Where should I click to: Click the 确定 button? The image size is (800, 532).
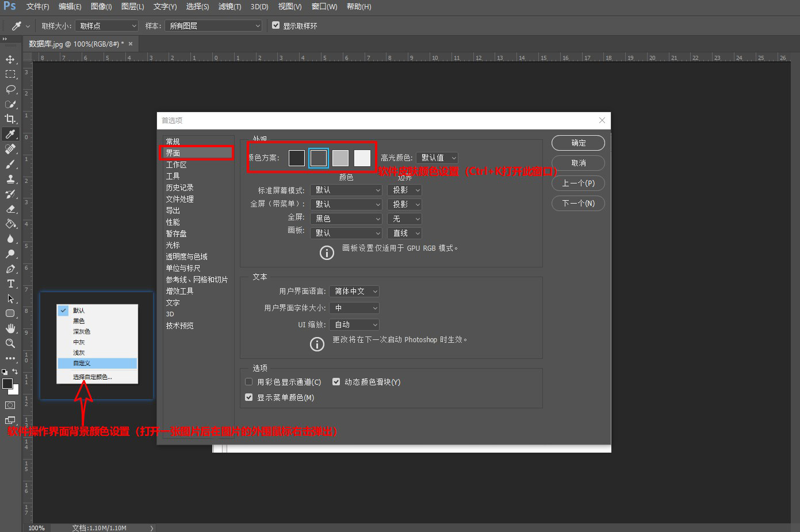(x=578, y=143)
